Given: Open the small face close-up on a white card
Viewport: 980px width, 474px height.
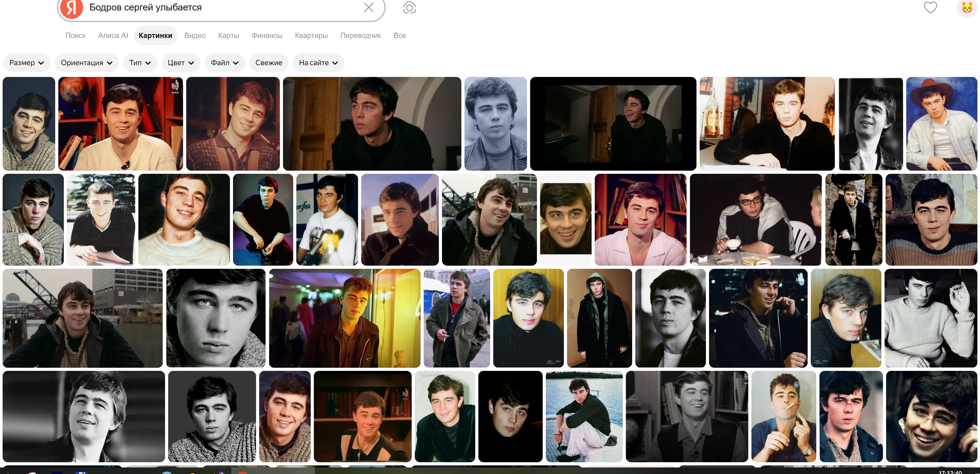Looking at the screenshot, I should click(x=566, y=220).
